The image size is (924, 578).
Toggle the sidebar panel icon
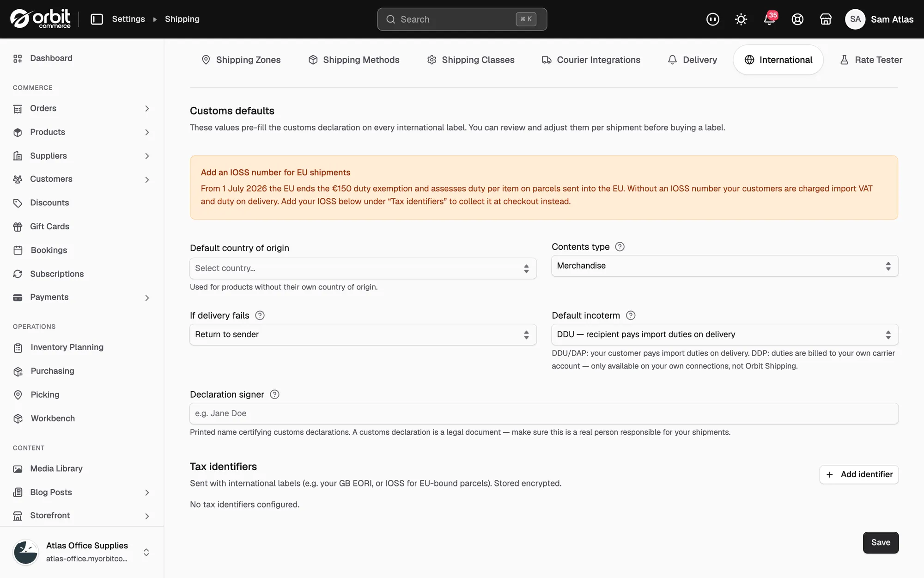[97, 19]
